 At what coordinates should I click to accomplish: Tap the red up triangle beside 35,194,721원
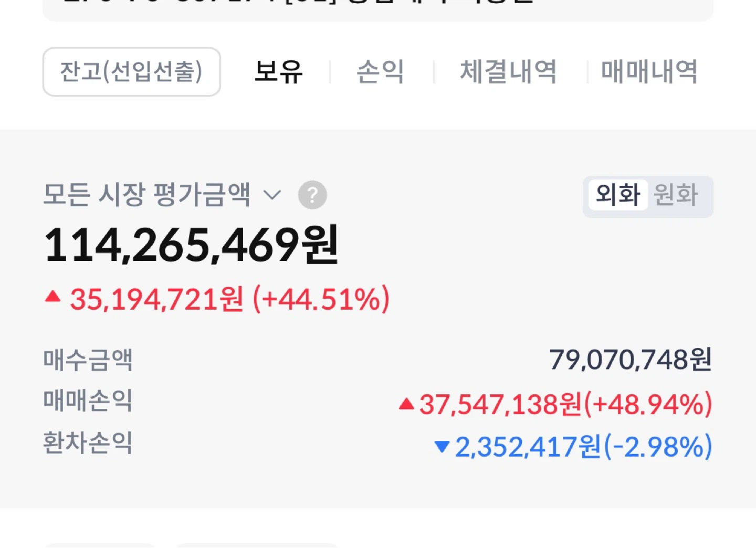tap(52, 297)
